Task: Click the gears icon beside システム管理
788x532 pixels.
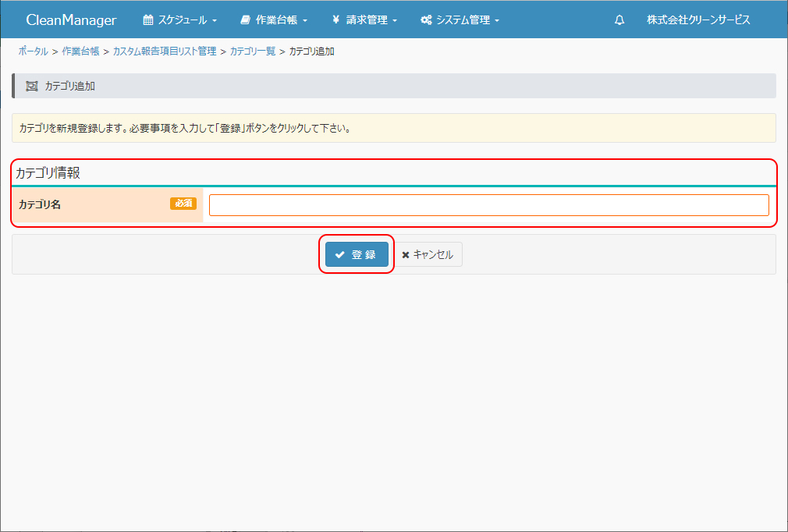Action: (x=426, y=20)
